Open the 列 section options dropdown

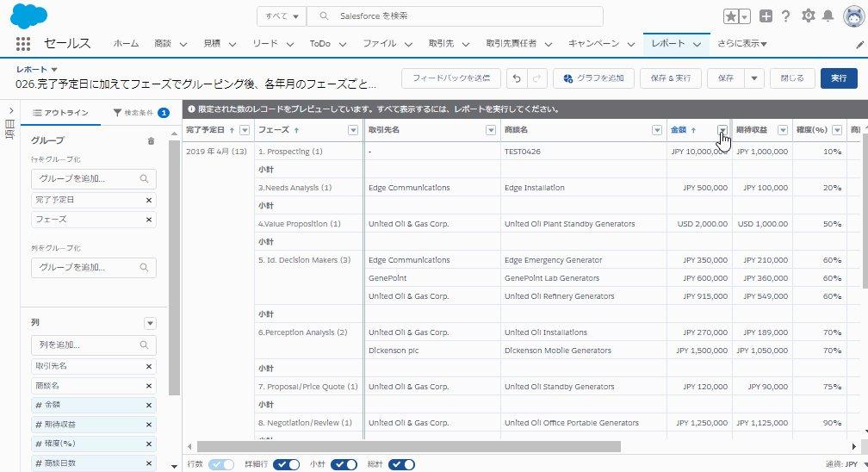150,324
